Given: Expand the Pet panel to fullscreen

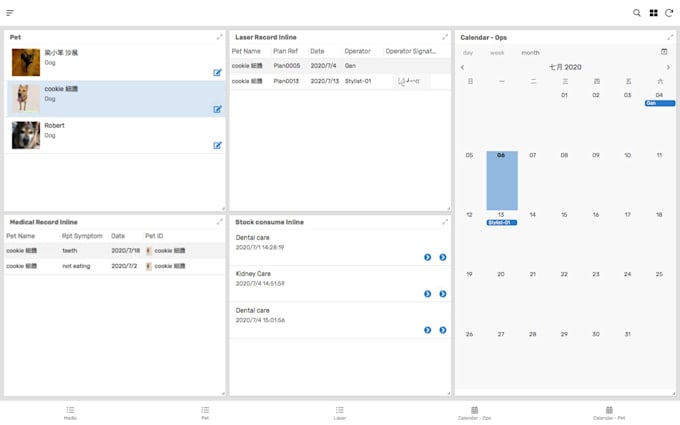Looking at the screenshot, I should (x=220, y=37).
